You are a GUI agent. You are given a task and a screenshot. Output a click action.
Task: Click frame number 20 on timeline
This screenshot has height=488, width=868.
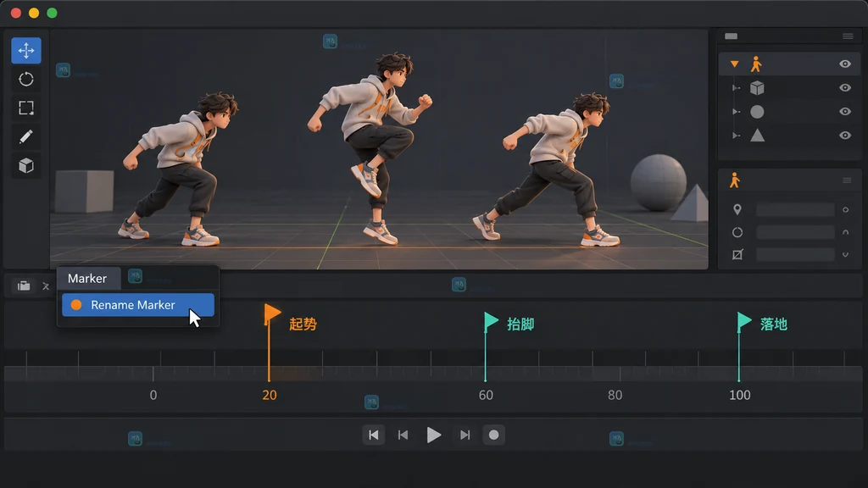point(270,395)
